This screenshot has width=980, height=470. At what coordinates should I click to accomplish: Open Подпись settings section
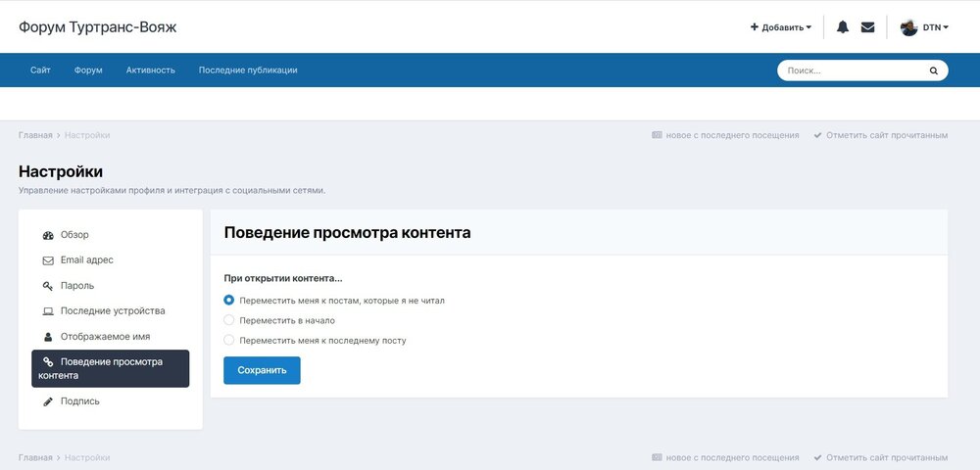click(111, 401)
